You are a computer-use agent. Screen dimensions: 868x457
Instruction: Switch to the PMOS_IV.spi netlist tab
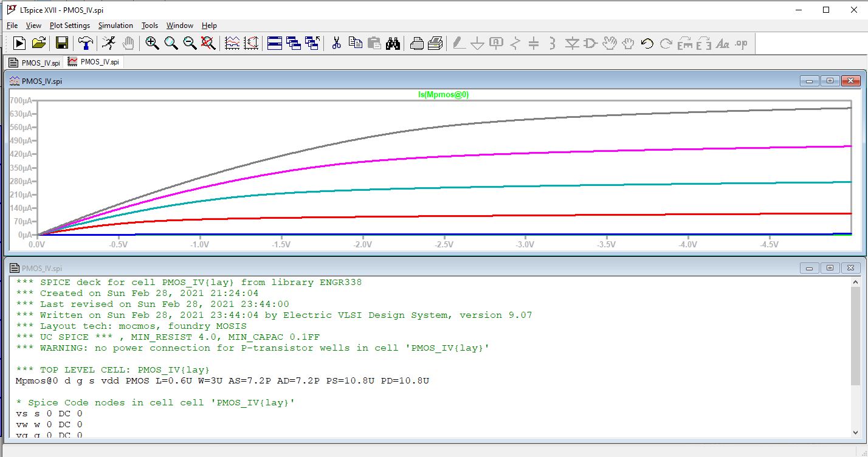(34, 62)
